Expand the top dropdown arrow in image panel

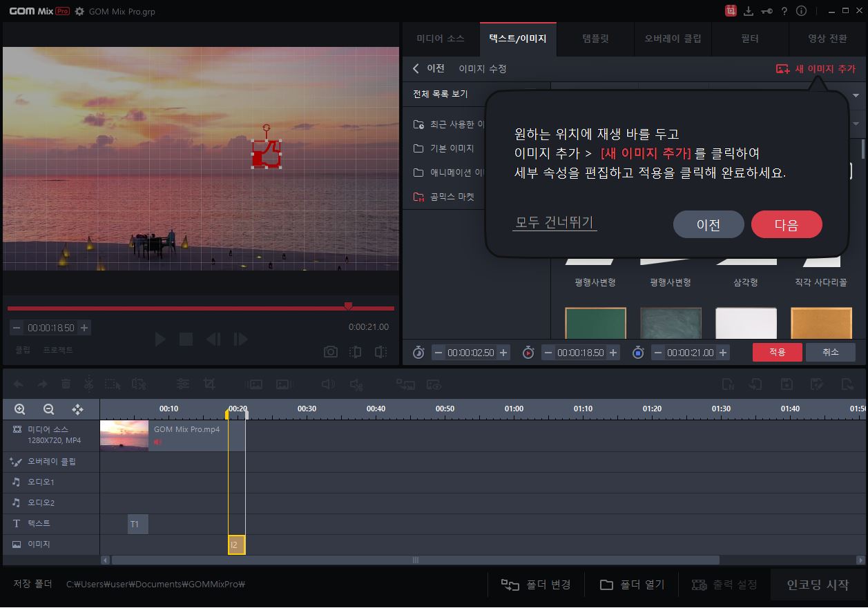[x=856, y=95]
